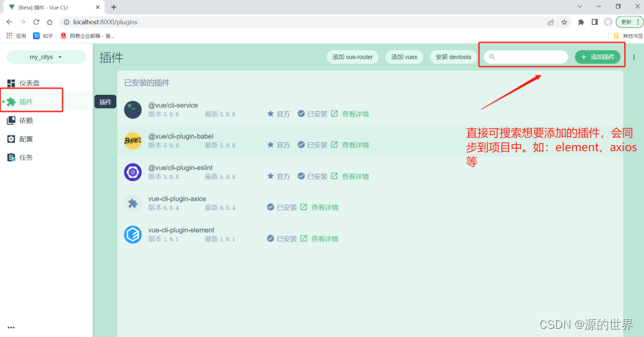Click the @vue/cli-plugin-eslint plugin name
Viewport: 644px width, 337px height.
pos(180,168)
